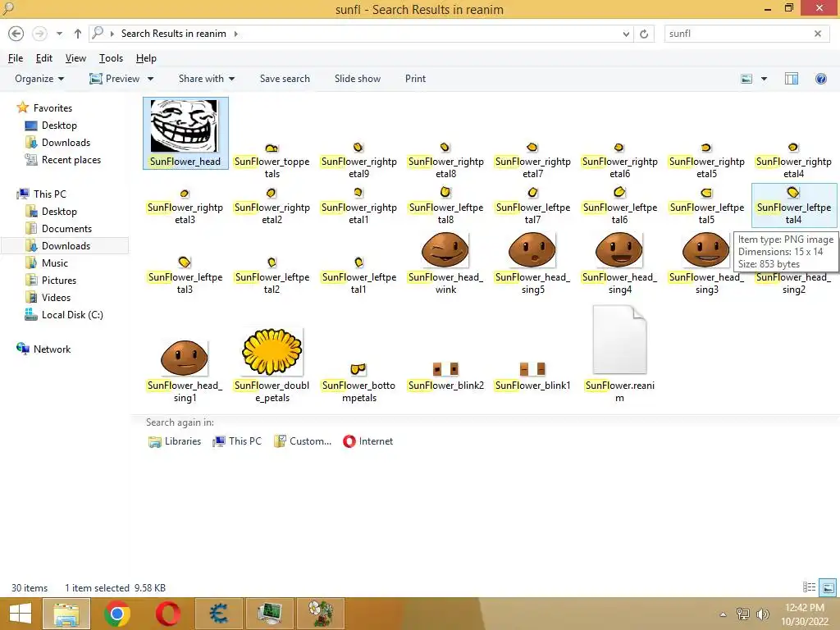Open Downloads under Favorites
Viewport: 840px width, 630px height.
[58, 143]
